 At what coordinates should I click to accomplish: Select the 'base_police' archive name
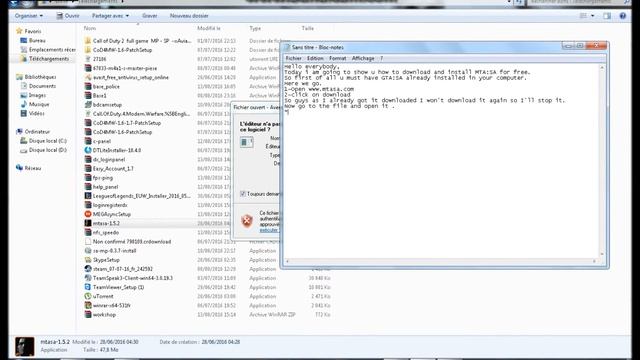click(x=106, y=87)
